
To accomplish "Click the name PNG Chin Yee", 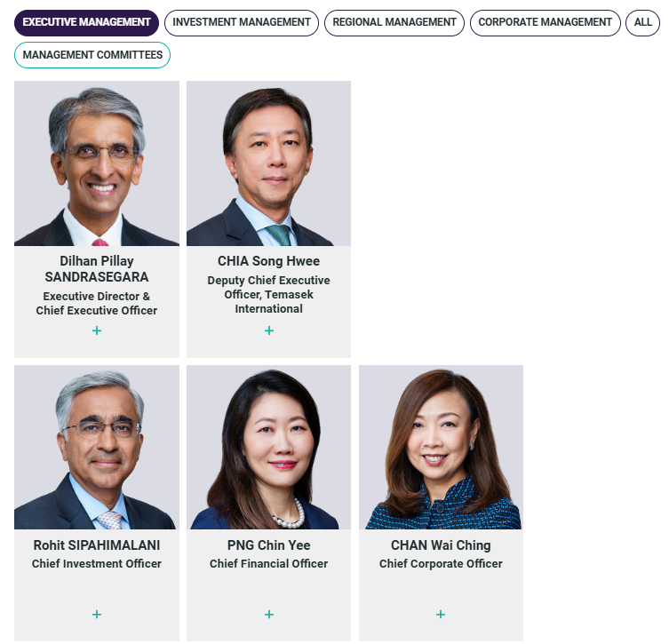I will tap(269, 545).
